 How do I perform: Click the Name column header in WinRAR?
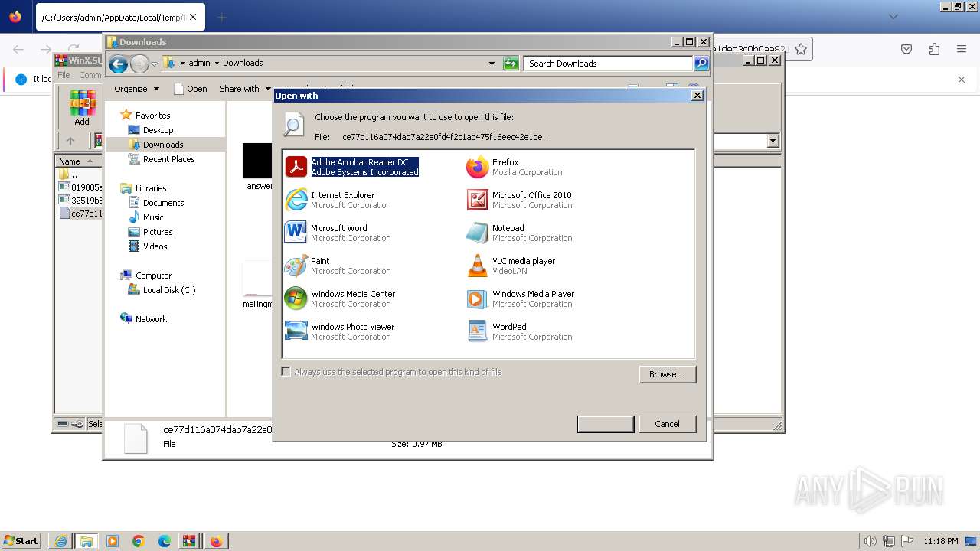[77, 161]
